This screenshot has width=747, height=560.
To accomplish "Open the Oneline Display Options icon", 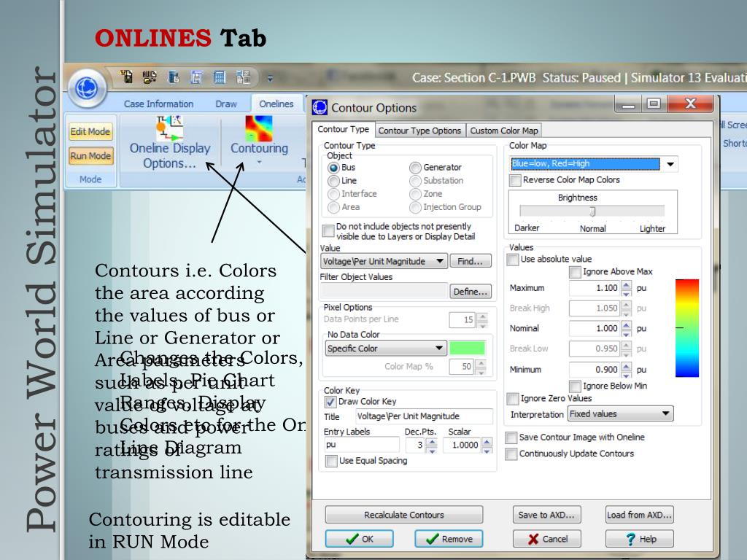I will [x=169, y=128].
